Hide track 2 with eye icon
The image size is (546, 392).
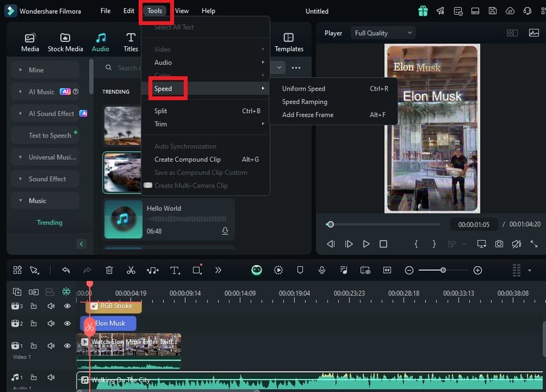[67, 323]
